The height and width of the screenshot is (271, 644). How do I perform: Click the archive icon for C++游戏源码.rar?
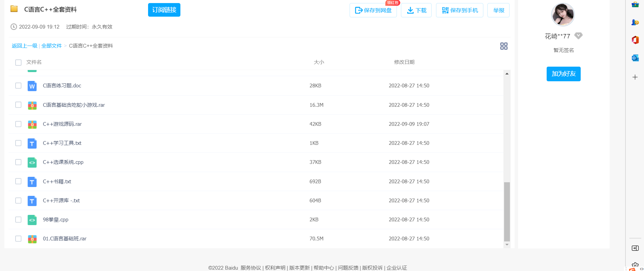pyautogui.click(x=32, y=124)
